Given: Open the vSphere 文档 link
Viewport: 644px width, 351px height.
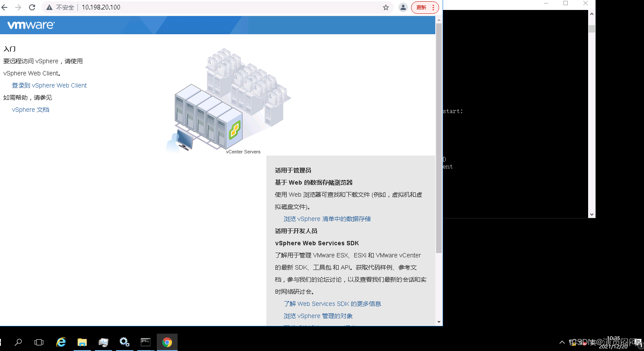Looking at the screenshot, I should [x=31, y=110].
